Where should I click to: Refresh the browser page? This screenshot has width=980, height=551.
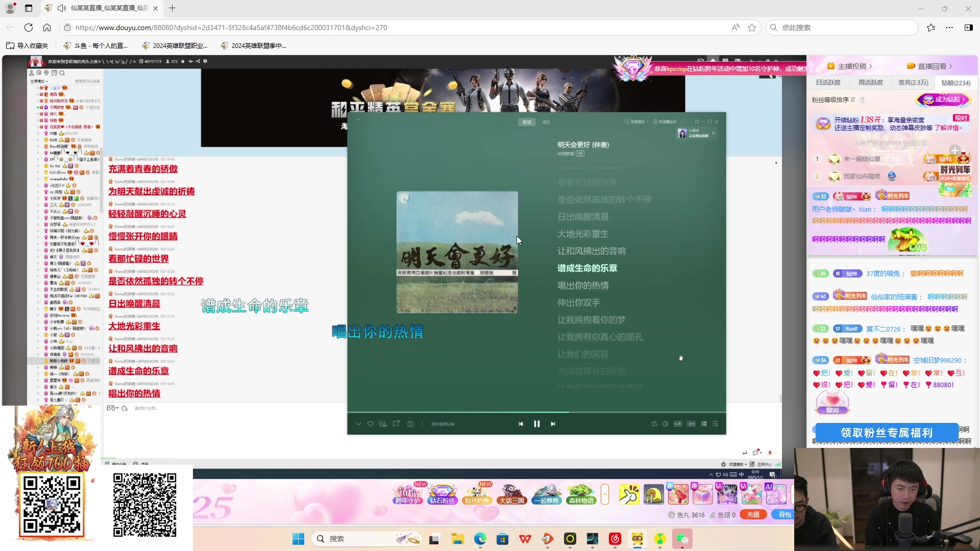coord(29,28)
